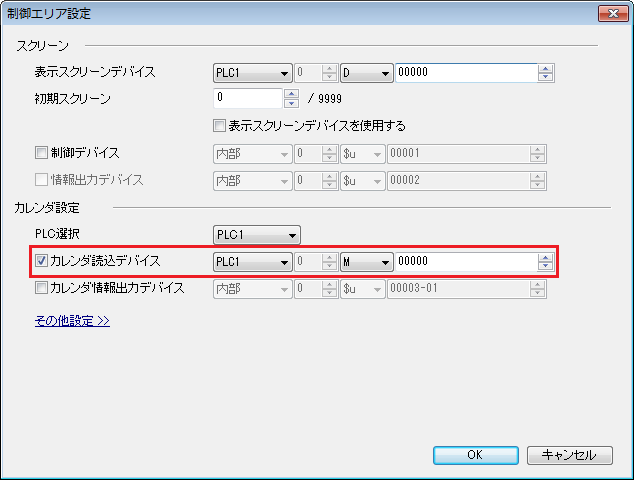The image size is (634, 480).
Task: Open the その他設定 >> link
Action: coord(72,321)
